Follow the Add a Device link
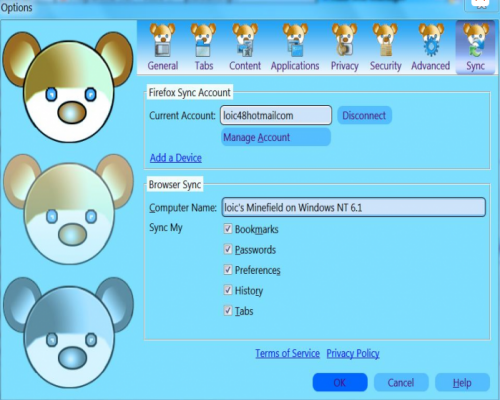 coord(176,158)
